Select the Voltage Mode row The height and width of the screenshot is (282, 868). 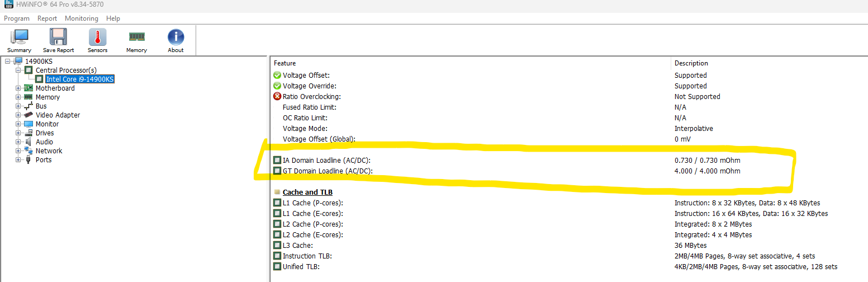pos(570,128)
